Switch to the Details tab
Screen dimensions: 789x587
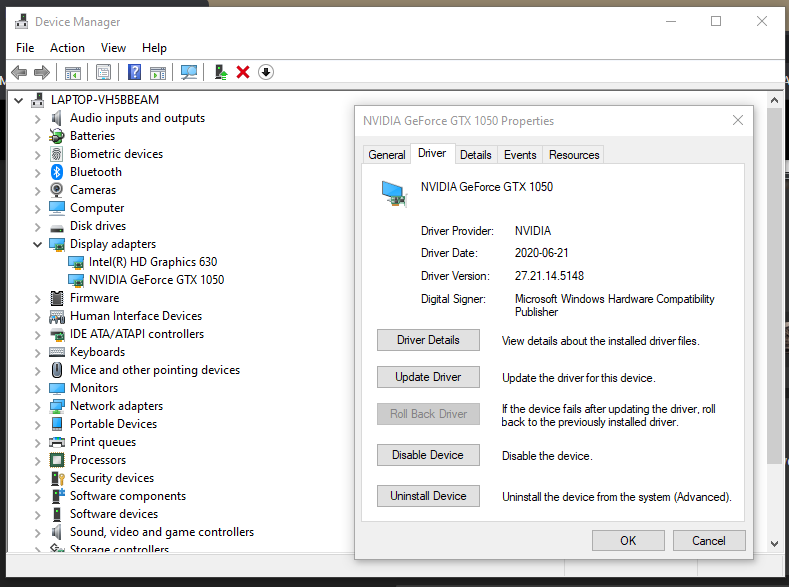pyautogui.click(x=476, y=154)
